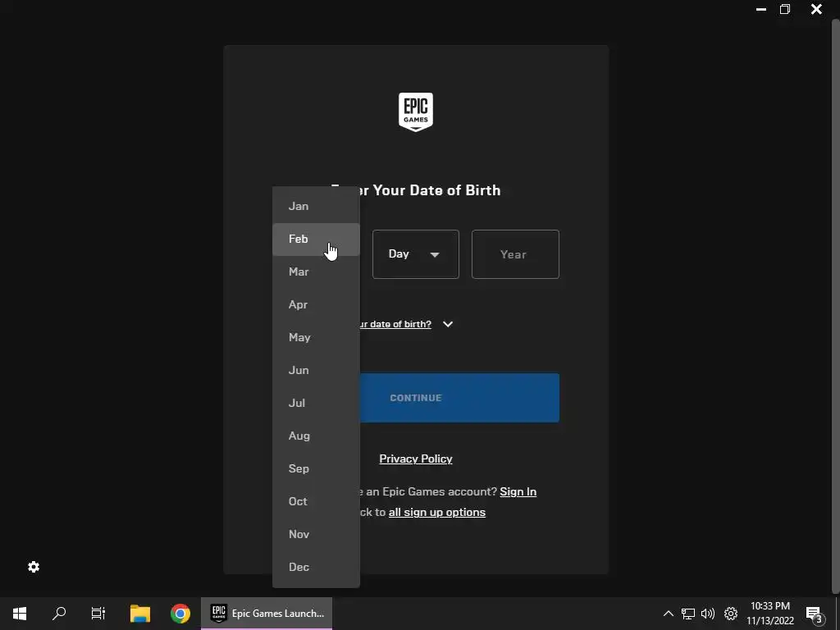The height and width of the screenshot is (630, 840).
Task: Click the date of birth question link
Action: click(x=395, y=324)
